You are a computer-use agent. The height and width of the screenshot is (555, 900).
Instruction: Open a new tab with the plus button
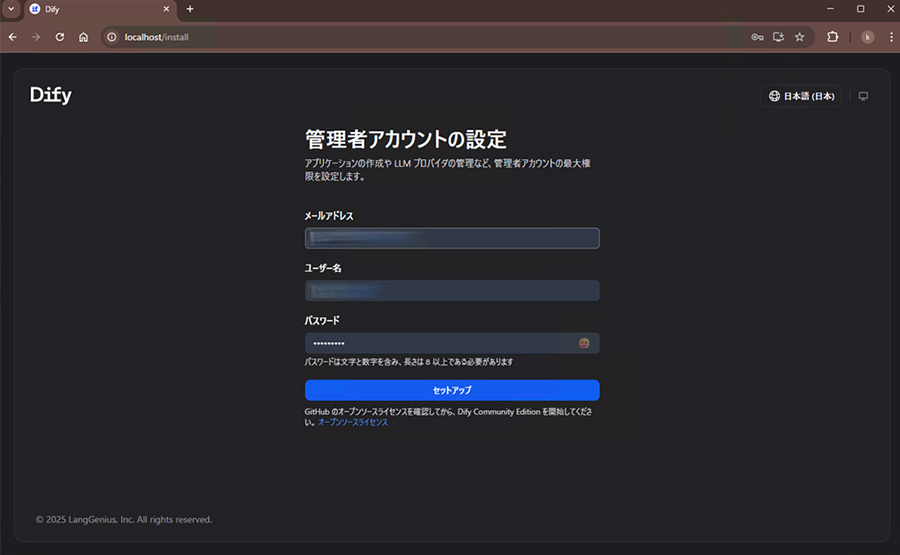[190, 9]
